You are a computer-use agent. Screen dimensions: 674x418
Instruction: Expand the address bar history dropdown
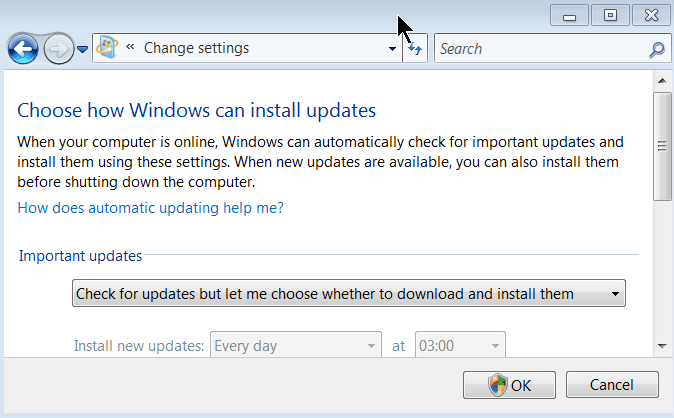392,49
